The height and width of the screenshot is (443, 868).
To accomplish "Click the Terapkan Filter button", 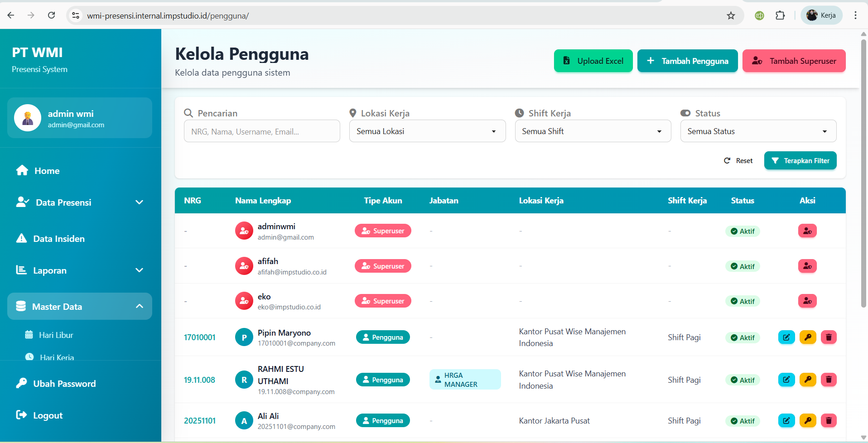I will [800, 161].
